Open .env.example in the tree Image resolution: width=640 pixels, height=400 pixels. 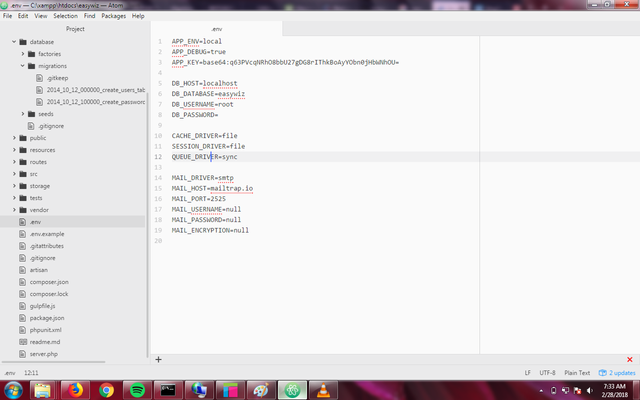click(x=47, y=234)
